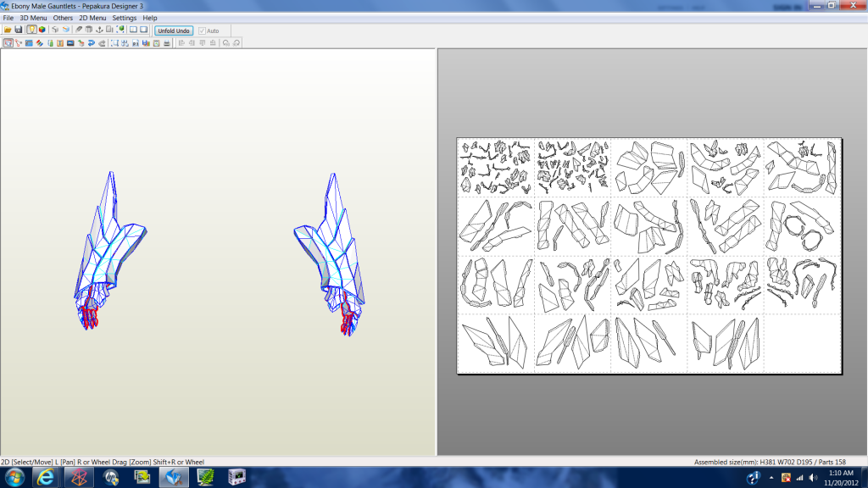This screenshot has width=868, height=488.
Task: Click the grayed align right icon
Action: [192, 42]
